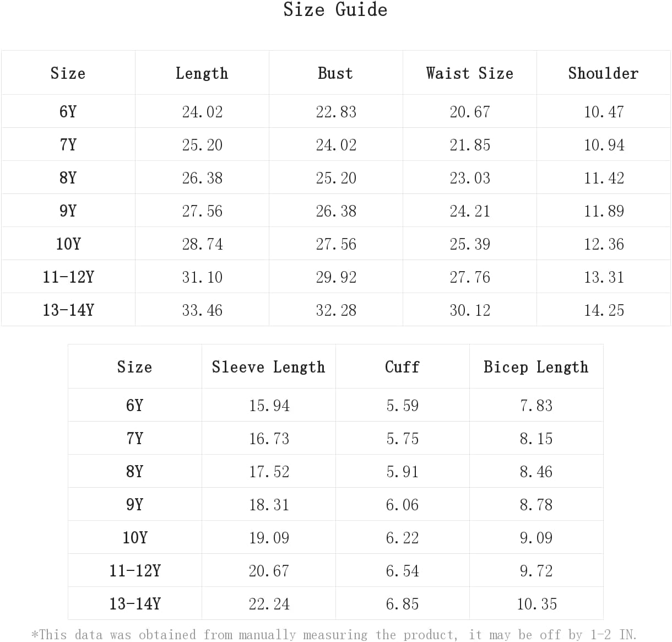Image resolution: width=672 pixels, height=642 pixels.
Task: Click shoulder value 11.89 for 9Y
Action: [604, 211]
